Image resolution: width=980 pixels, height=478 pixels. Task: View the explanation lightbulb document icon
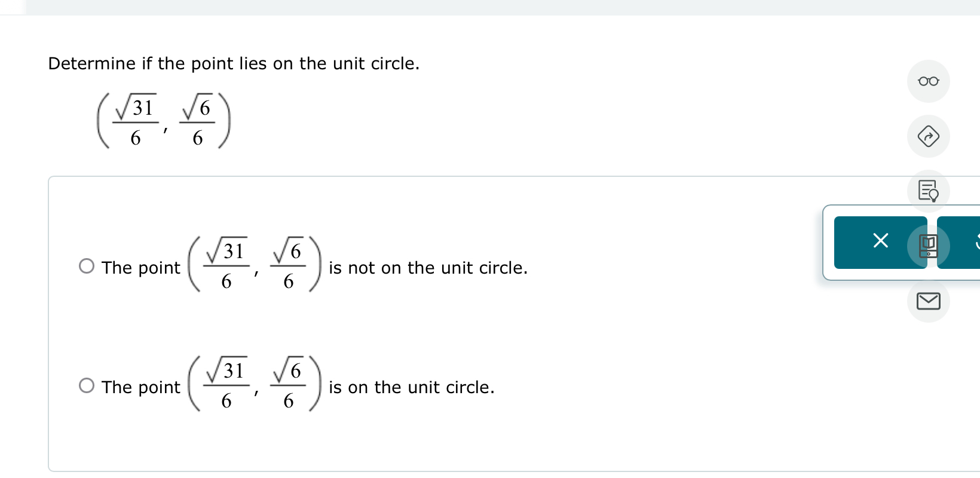point(928,191)
